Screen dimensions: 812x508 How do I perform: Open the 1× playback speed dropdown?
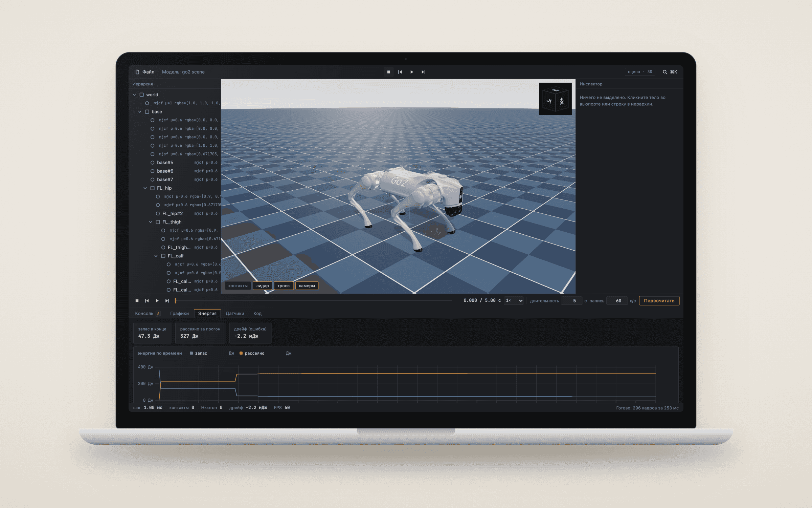click(x=514, y=301)
